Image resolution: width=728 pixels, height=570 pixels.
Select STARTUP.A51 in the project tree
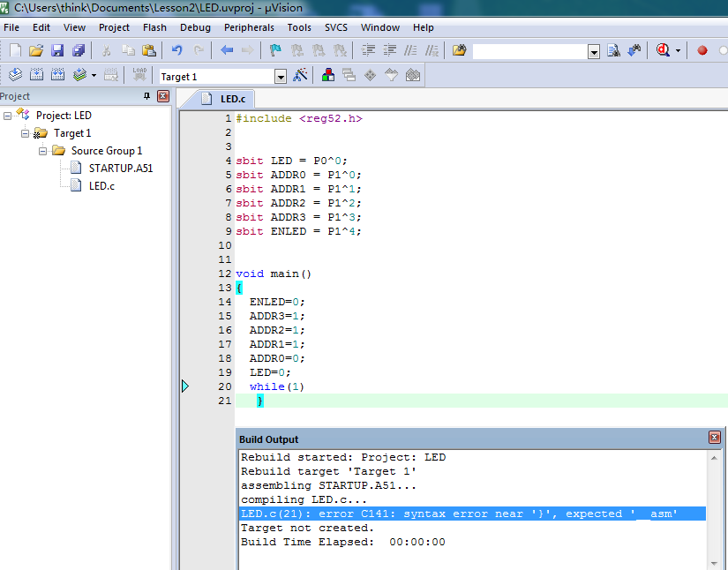pos(121,168)
